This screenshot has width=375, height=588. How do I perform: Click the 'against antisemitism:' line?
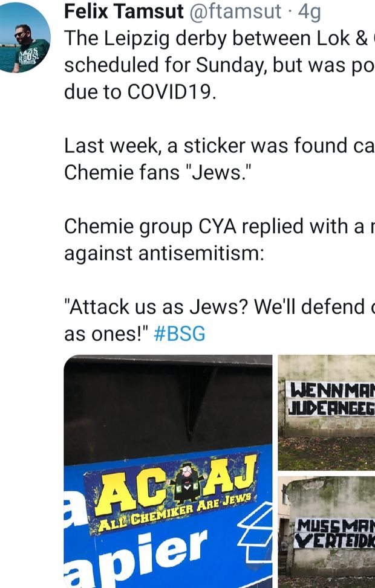[164, 253]
